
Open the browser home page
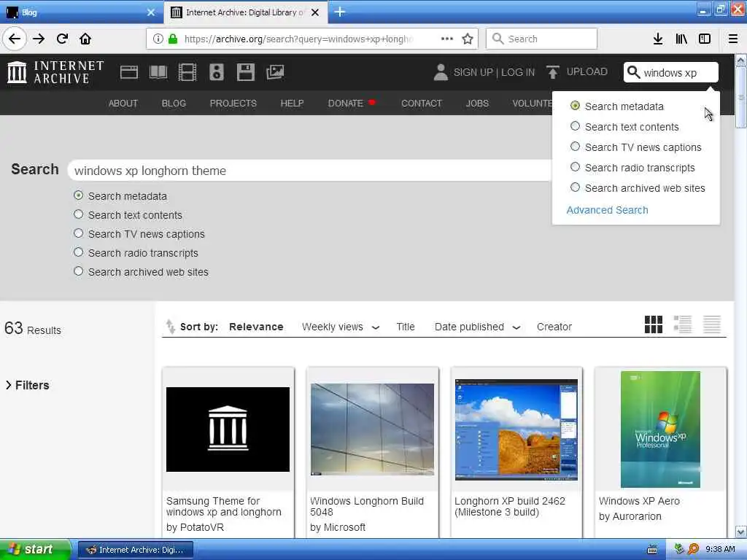coord(85,39)
